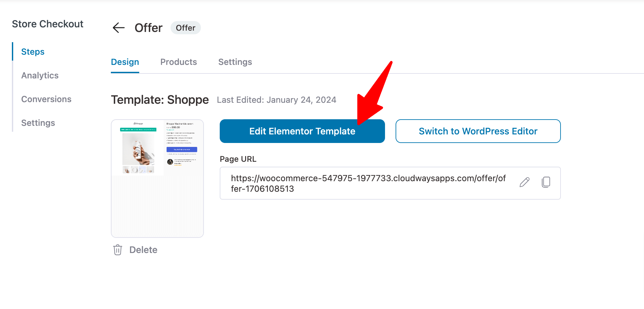Image resolution: width=644 pixels, height=309 pixels.
Task: Open the Settings tab for this step
Action: point(235,62)
